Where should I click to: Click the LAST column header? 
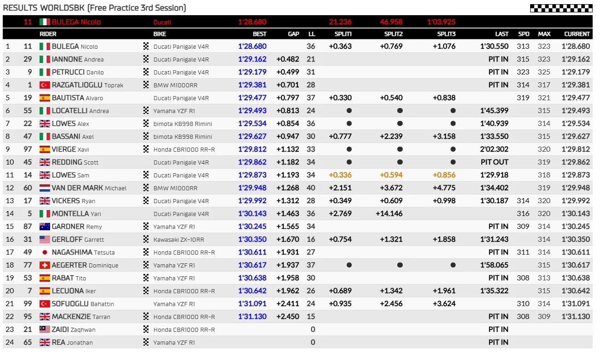coord(502,34)
